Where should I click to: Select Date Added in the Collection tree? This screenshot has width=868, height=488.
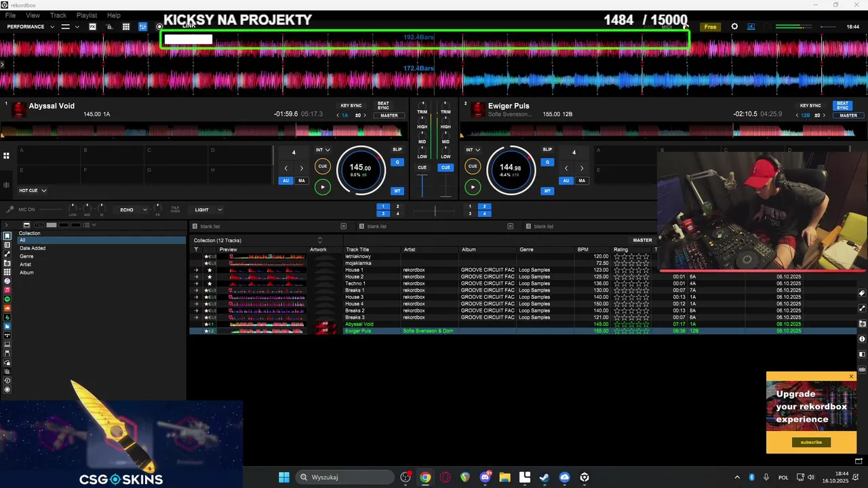(33, 248)
